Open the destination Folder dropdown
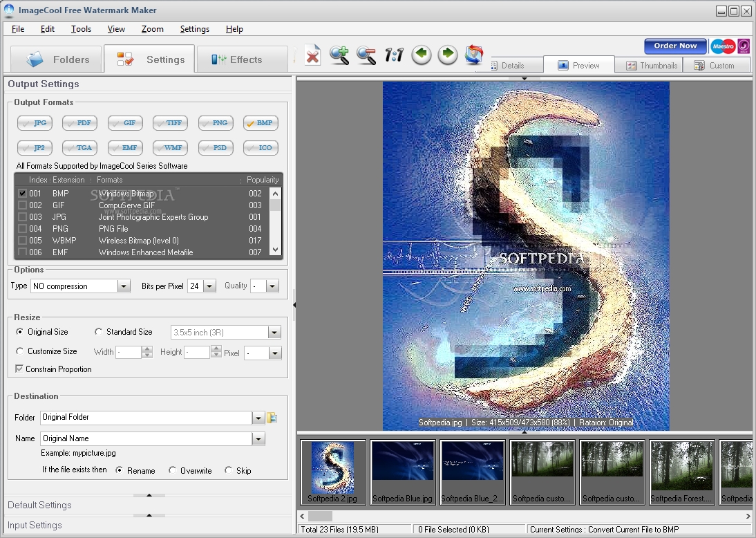This screenshot has height=538, width=756. coord(258,418)
